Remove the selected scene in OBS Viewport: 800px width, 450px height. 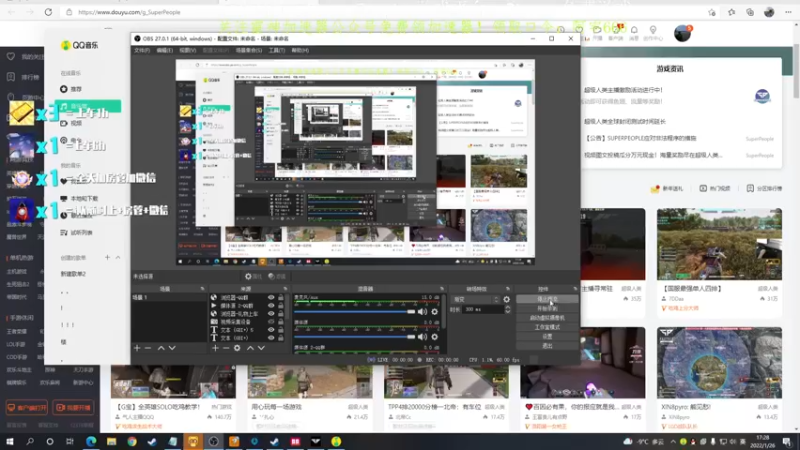point(148,348)
